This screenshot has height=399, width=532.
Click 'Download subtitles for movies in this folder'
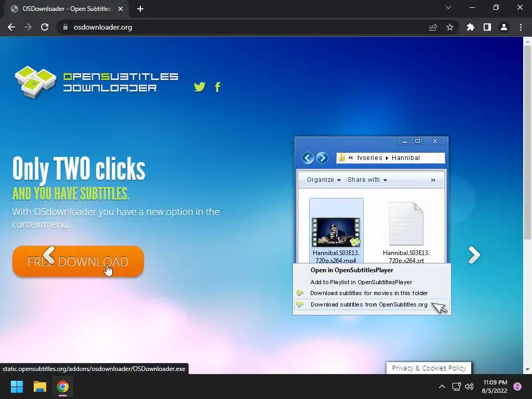pyautogui.click(x=369, y=293)
